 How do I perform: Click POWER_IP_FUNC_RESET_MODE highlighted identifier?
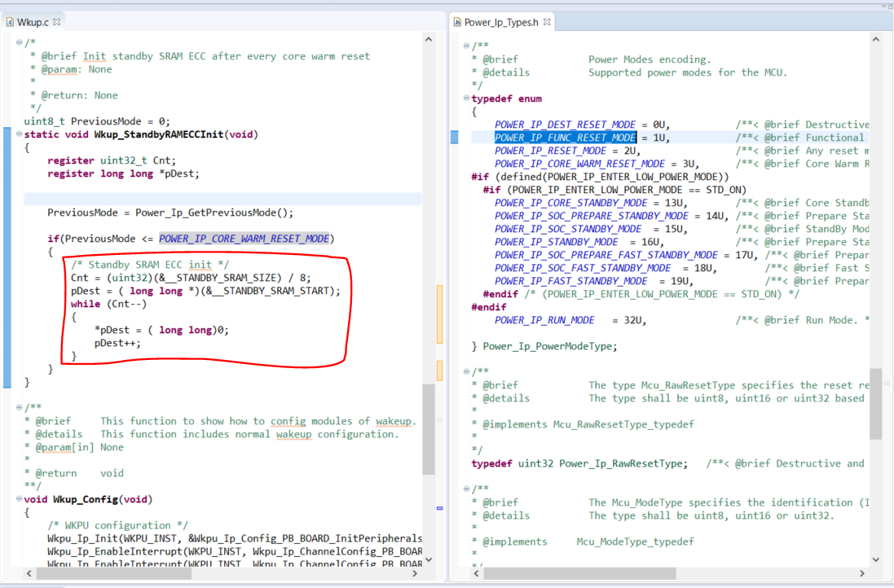[x=565, y=138]
